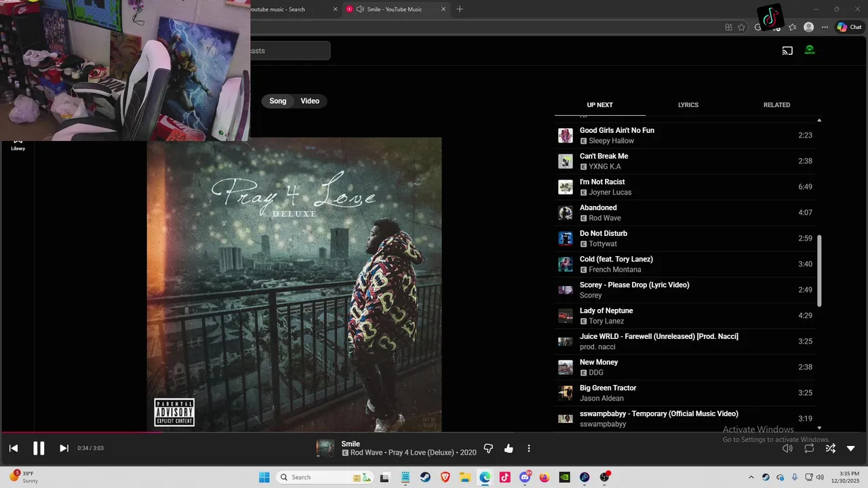Click the Cast to device icon
This screenshot has height=488, width=868.
[x=787, y=51]
